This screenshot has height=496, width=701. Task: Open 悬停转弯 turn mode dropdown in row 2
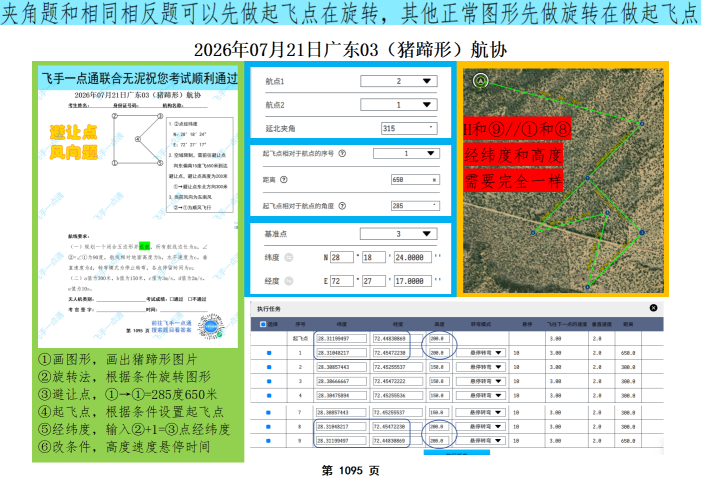(x=481, y=367)
